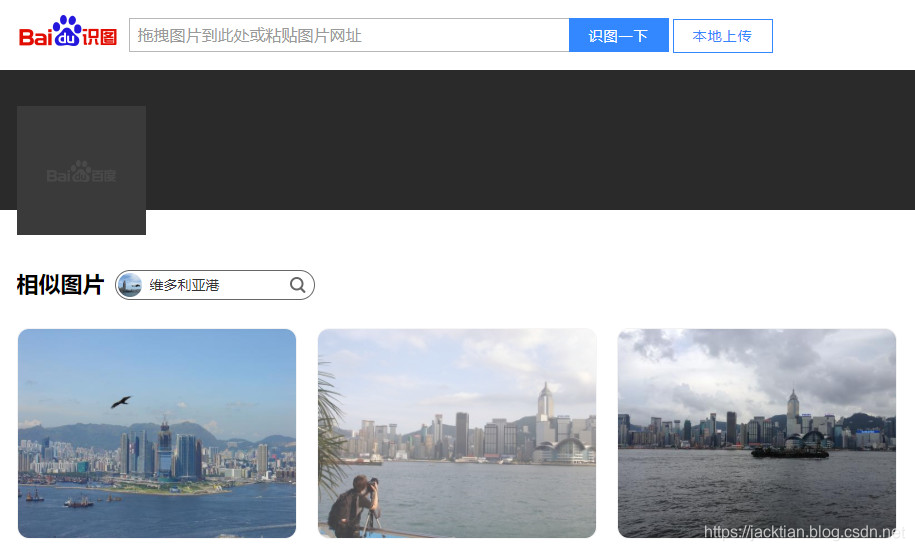This screenshot has width=915, height=551.
Task: Click the 维多利亚港 keyword text
Action: [184, 285]
